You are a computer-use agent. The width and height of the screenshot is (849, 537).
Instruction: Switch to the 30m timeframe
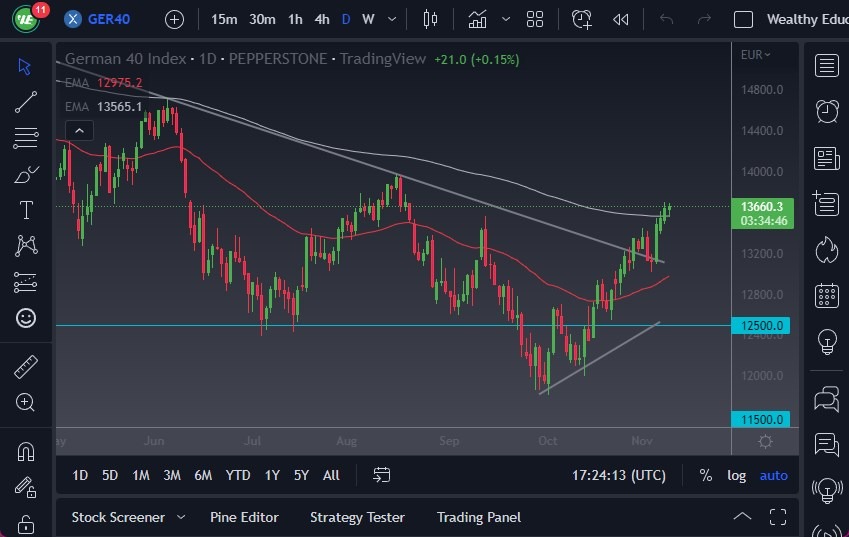point(262,19)
